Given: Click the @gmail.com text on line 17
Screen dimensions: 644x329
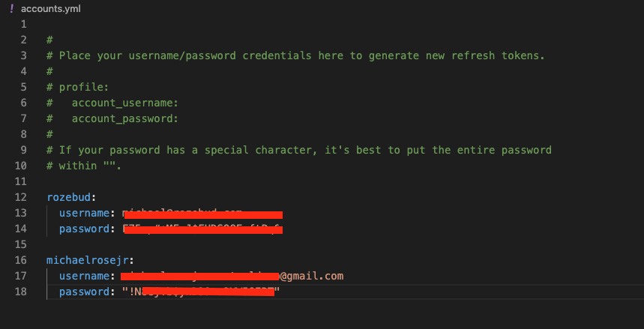Looking at the screenshot, I should pyautogui.click(x=312, y=276).
